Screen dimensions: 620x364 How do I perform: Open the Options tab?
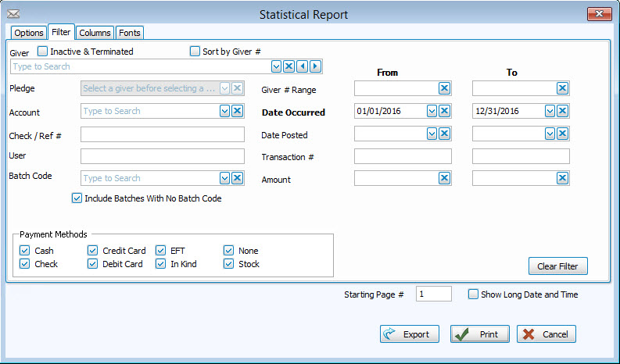pos(29,33)
